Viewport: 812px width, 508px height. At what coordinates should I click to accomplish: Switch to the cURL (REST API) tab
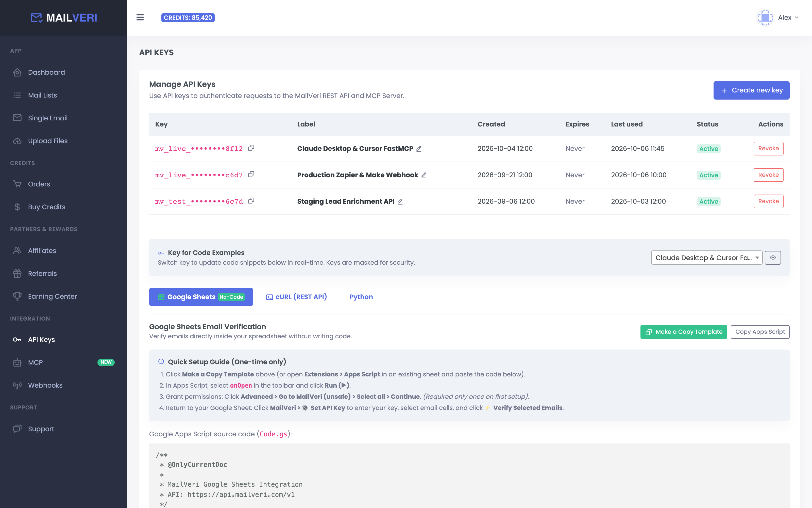pyautogui.click(x=296, y=297)
